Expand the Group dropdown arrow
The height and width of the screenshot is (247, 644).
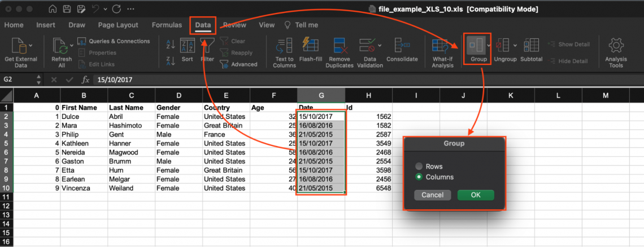coord(488,45)
